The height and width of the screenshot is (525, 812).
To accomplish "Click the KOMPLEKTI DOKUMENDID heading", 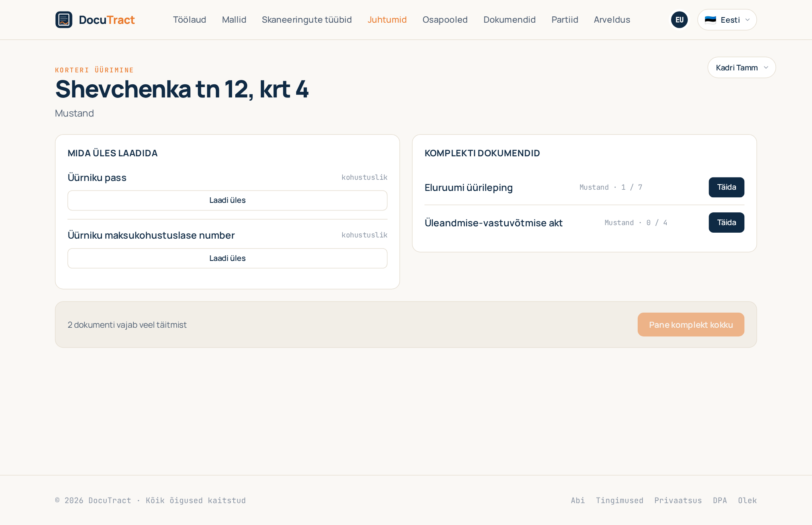I will 482,153.
